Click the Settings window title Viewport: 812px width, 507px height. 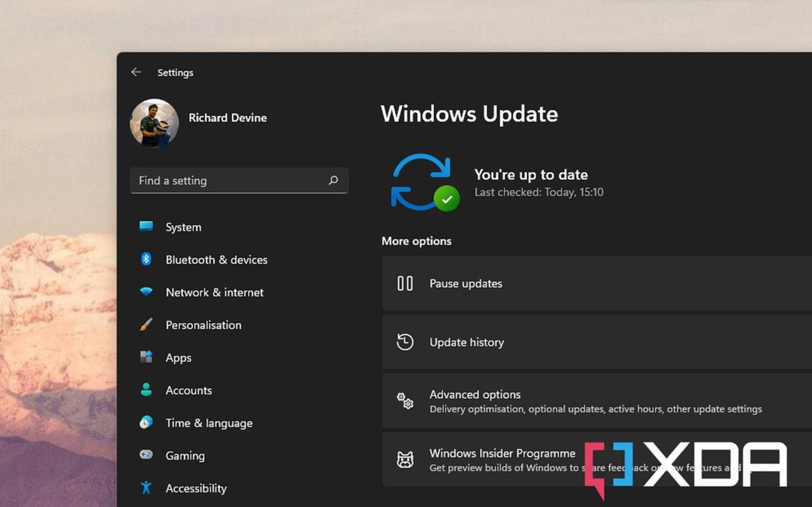point(175,73)
